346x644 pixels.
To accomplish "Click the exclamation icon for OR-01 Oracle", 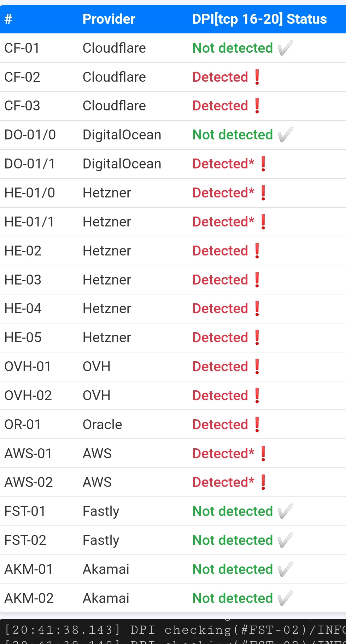I will coord(257,425).
